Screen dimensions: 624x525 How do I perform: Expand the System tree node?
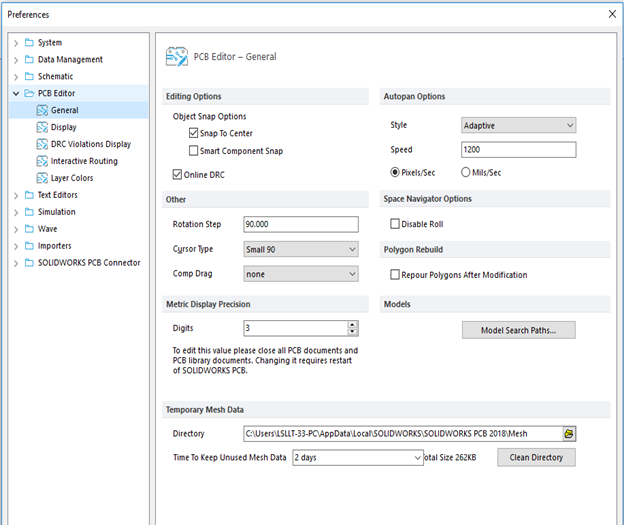[16, 43]
